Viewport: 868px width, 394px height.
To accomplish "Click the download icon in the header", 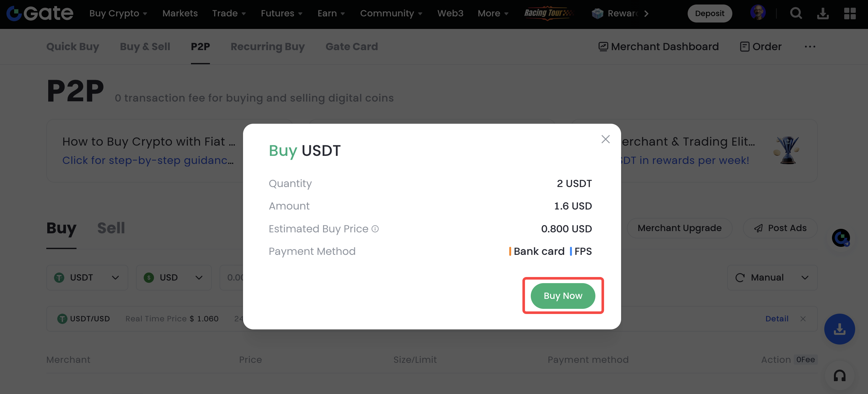I will (x=823, y=13).
